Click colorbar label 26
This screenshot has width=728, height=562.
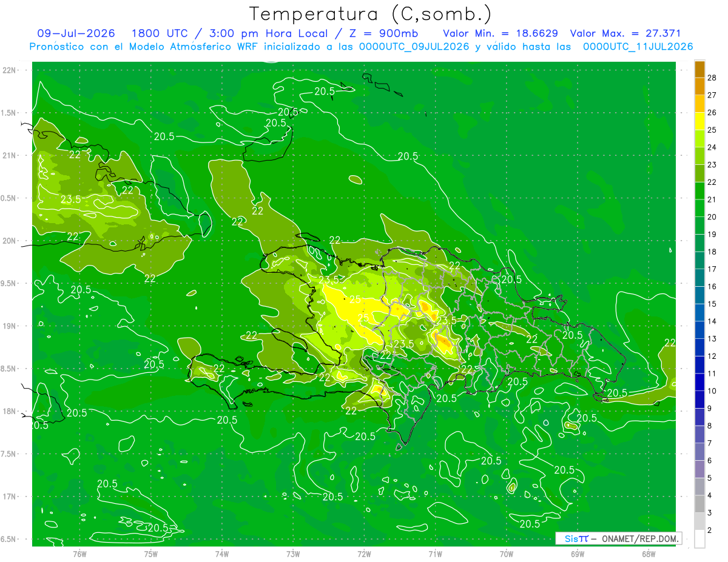coord(712,113)
